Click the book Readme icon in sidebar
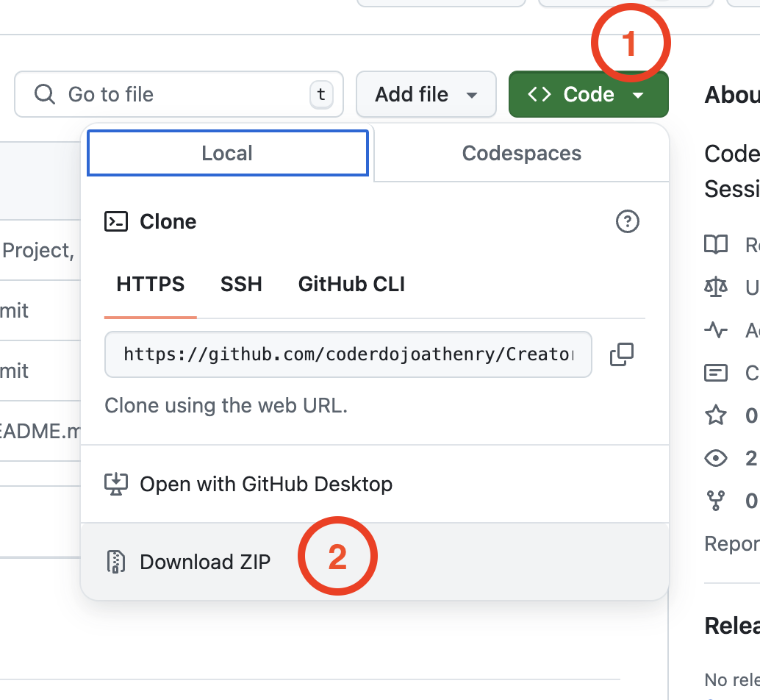The image size is (760, 700). [716, 245]
